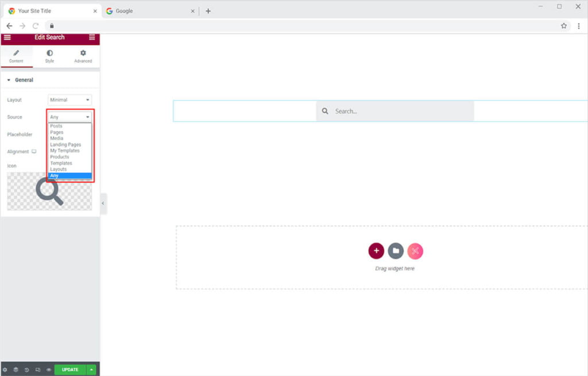The image size is (588, 376).
Task: Open the Layout dropdown showing Minimal
Action: [69, 100]
